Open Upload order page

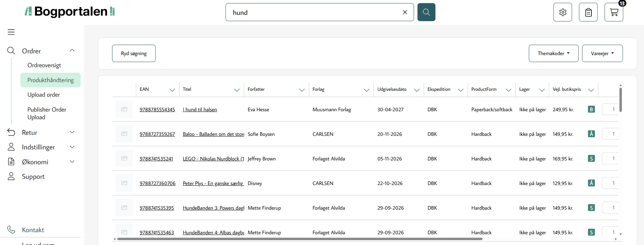click(x=44, y=95)
